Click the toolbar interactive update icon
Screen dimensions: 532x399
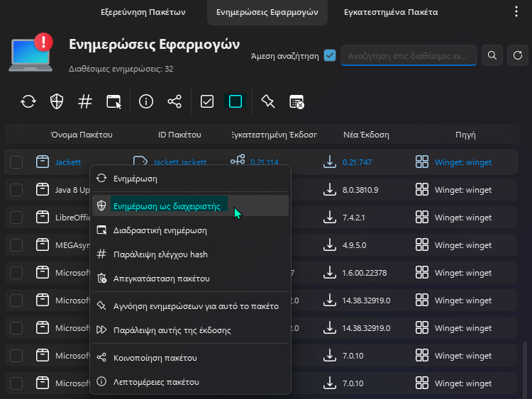click(x=114, y=101)
